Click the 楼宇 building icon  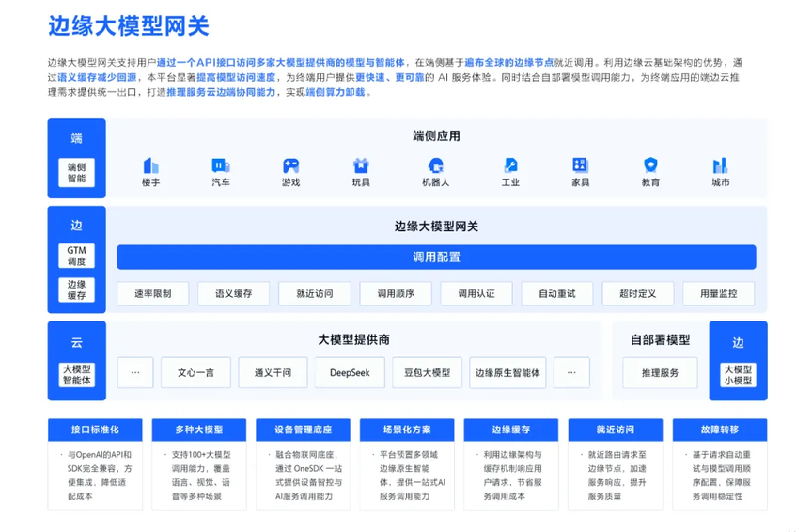[x=150, y=165]
